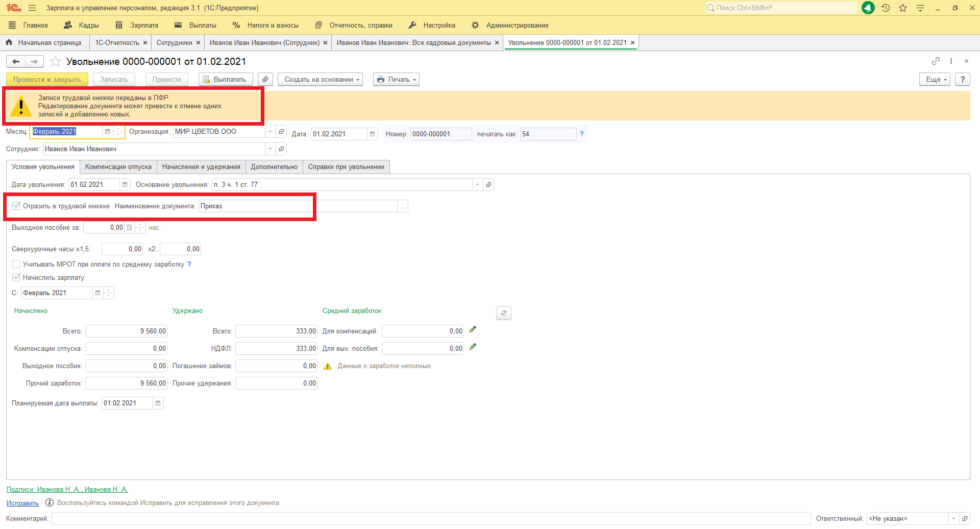Click the favorites star next to document title
Screen dimensions: 980x529
(56, 62)
